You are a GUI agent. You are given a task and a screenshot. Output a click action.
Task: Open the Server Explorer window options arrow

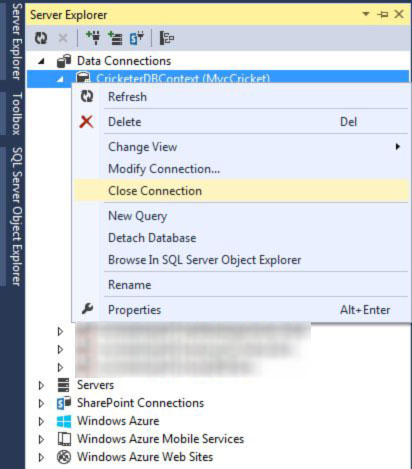366,14
